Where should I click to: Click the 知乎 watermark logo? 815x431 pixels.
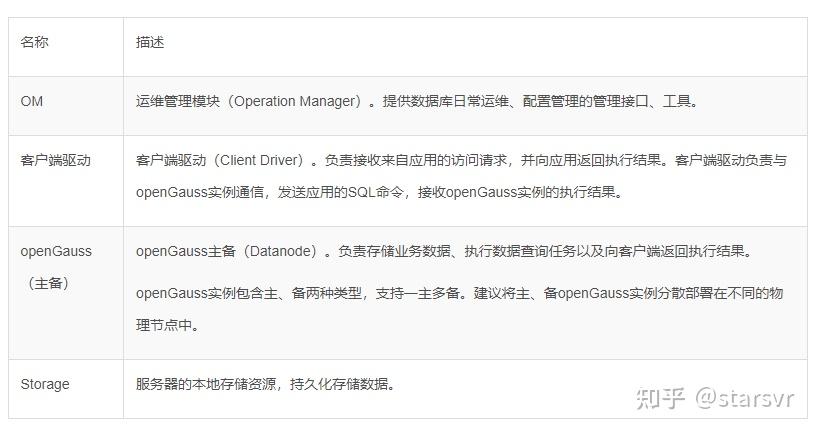tap(660, 398)
